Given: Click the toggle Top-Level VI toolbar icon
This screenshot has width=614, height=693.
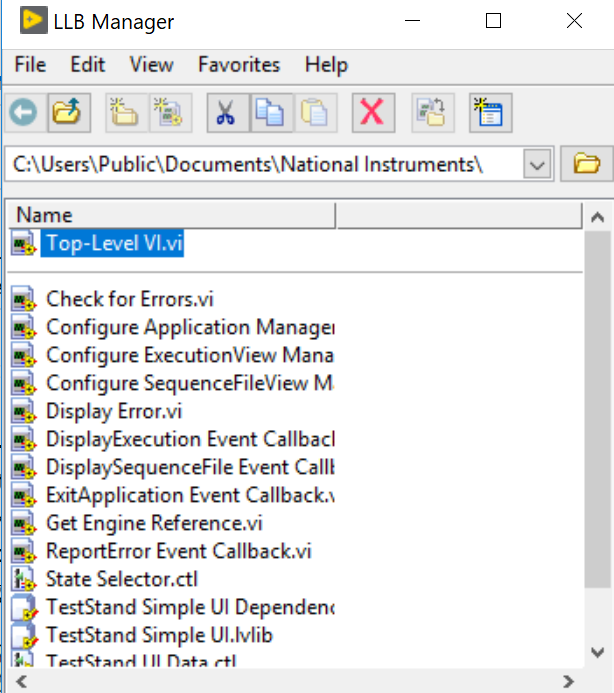Looking at the screenshot, I should point(491,113).
